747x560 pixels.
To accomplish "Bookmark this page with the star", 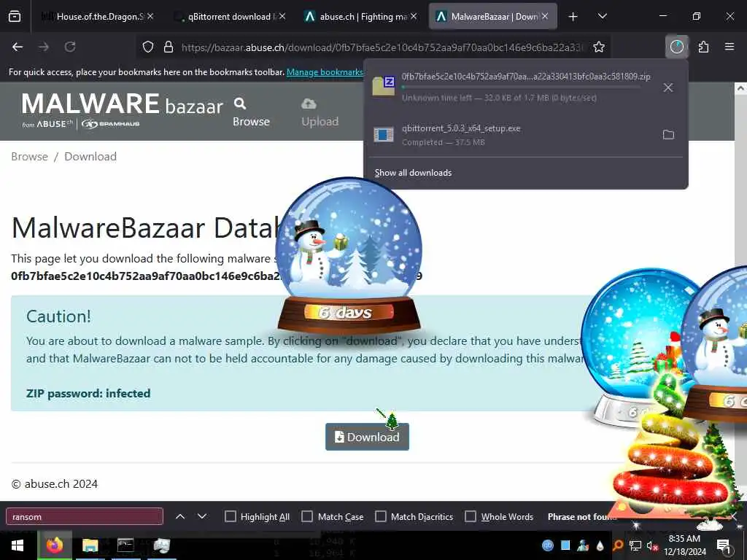I will click(x=599, y=47).
